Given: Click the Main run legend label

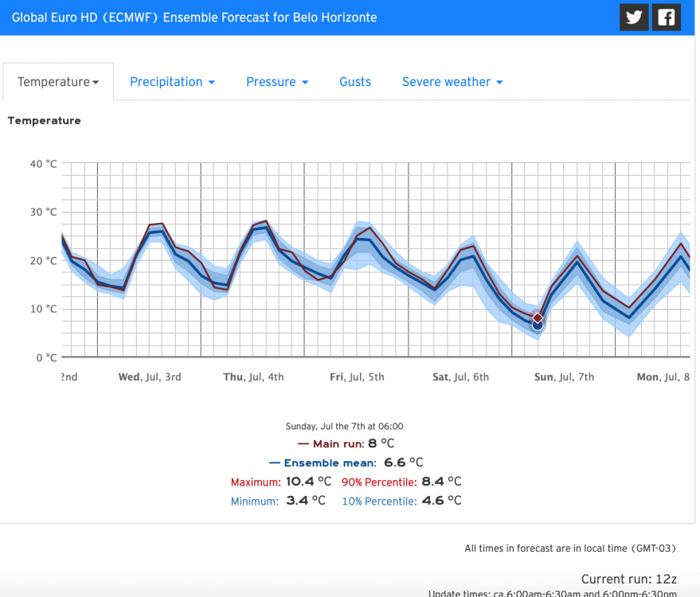Looking at the screenshot, I should (336, 444).
